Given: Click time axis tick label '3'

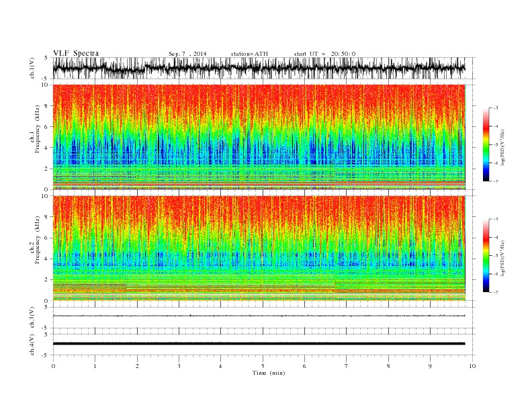Looking at the screenshot, I should [179, 366].
